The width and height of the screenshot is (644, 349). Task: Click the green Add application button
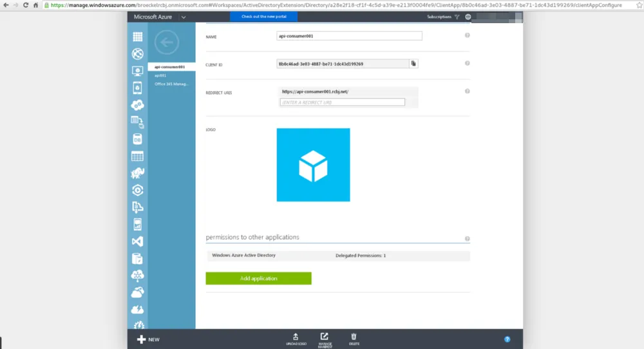[258, 278]
